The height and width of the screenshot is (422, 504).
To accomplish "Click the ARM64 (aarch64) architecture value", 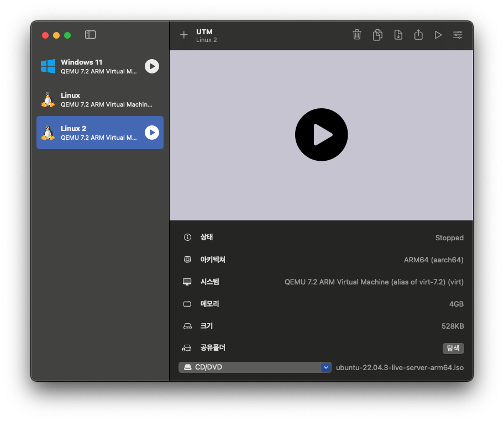I will tap(434, 260).
